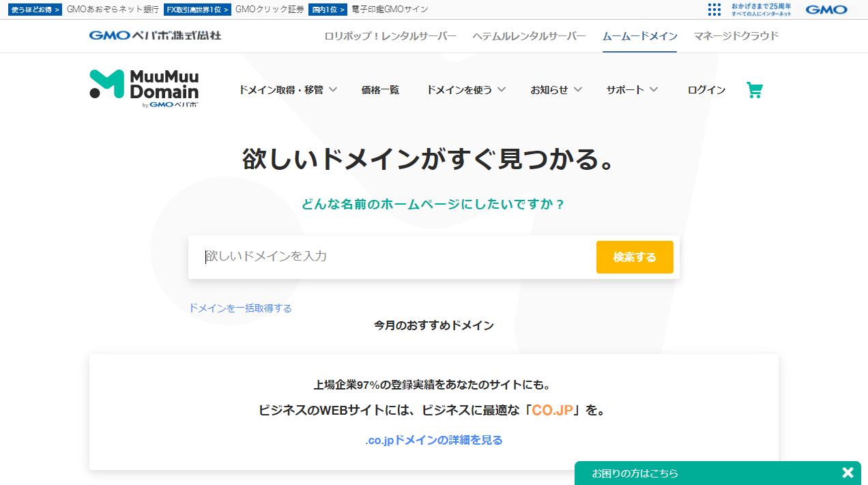The height and width of the screenshot is (485, 868).
Task: Expand the お知らせ menu
Action: pos(556,89)
